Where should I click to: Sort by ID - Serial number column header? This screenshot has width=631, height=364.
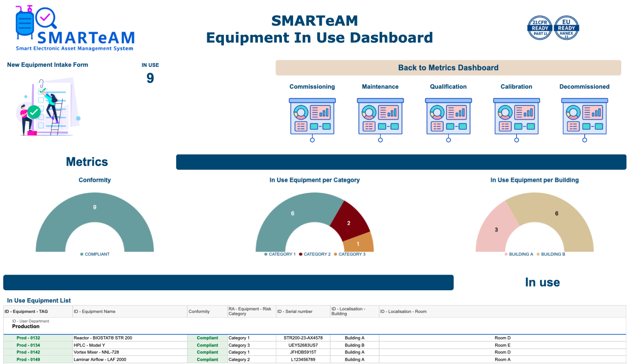click(x=295, y=312)
